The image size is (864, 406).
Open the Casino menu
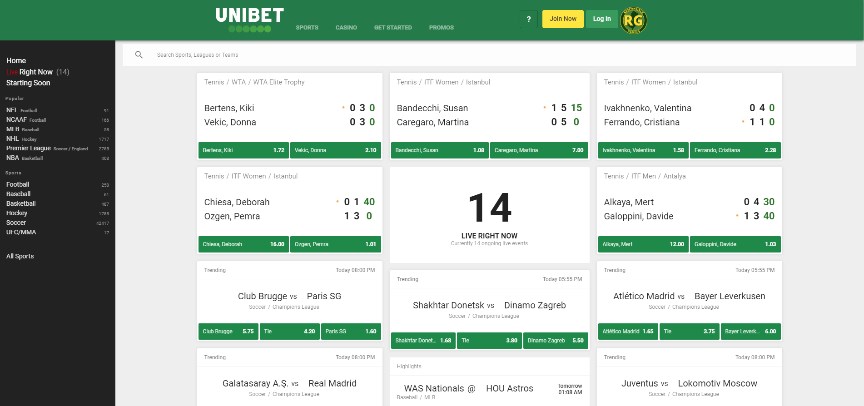point(346,28)
